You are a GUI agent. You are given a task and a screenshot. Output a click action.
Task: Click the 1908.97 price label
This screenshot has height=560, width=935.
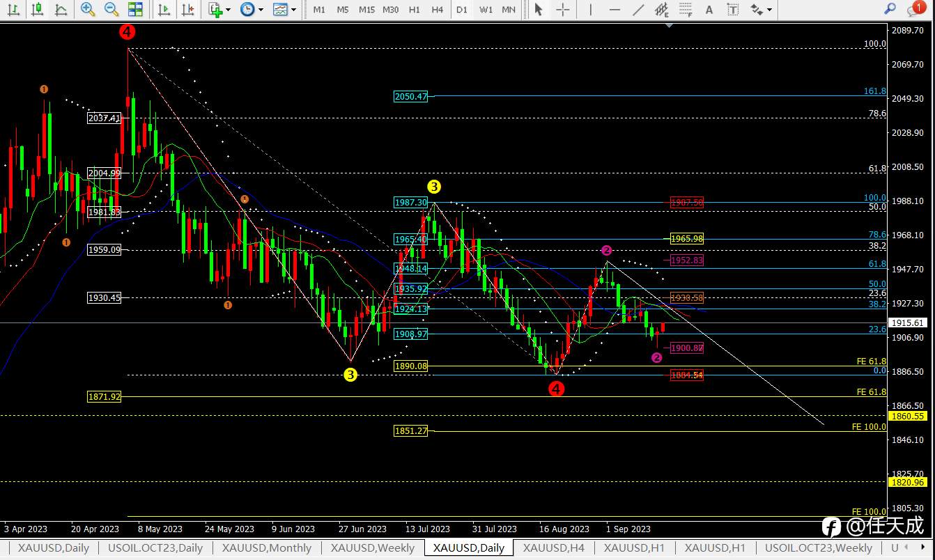pos(411,334)
